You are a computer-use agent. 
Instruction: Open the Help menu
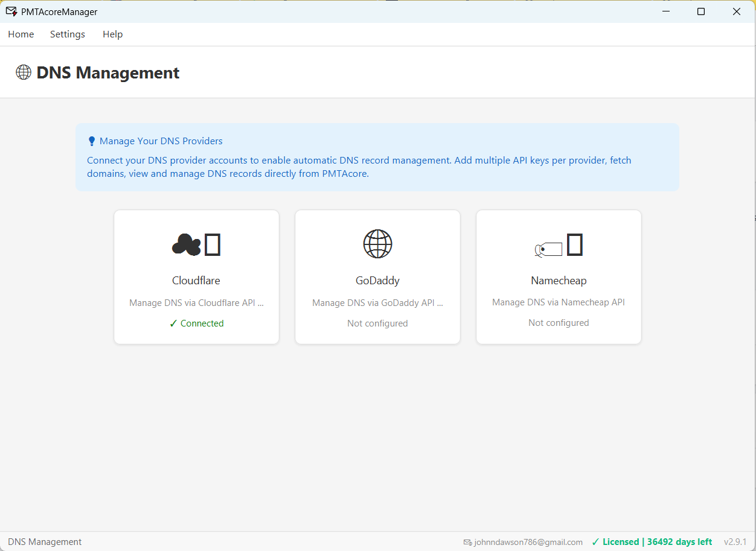(112, 34)
